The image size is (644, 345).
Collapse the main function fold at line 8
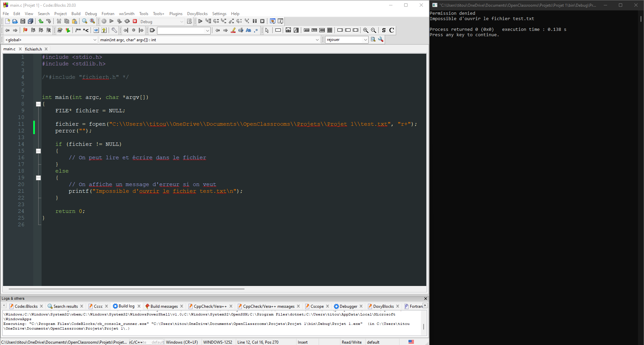(38, 104)
